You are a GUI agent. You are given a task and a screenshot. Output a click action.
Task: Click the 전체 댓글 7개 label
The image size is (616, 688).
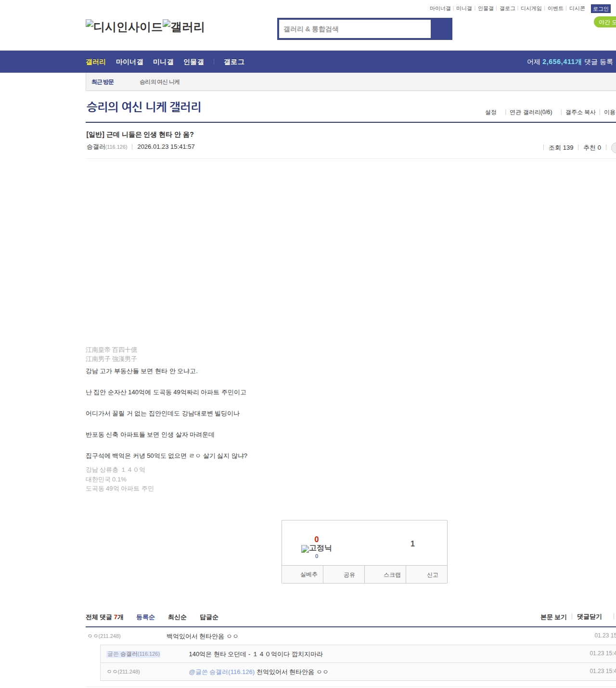(104, 617)
